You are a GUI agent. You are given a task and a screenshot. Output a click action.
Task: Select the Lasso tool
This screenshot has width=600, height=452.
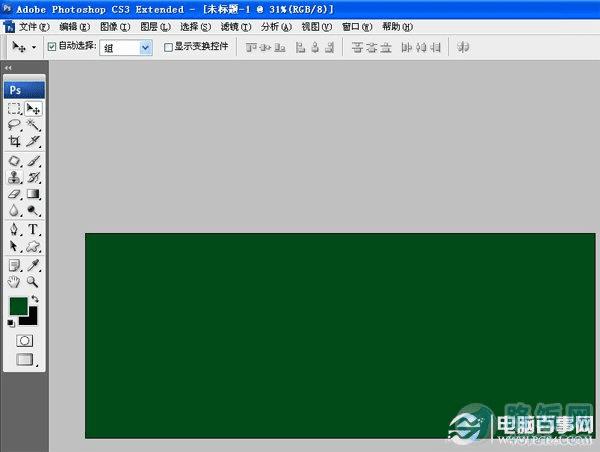(x=15, y=125)
